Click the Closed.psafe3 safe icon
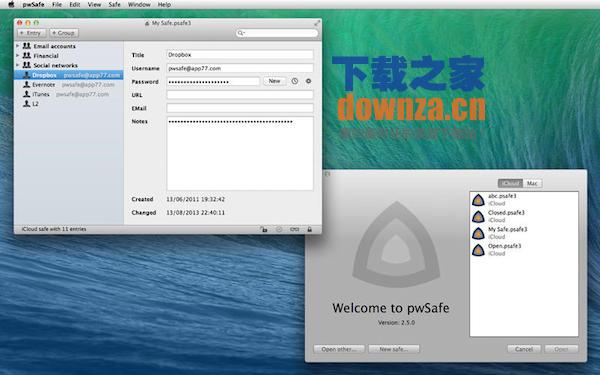This screenshot has height=375, width=600. (x=478, y=217)
